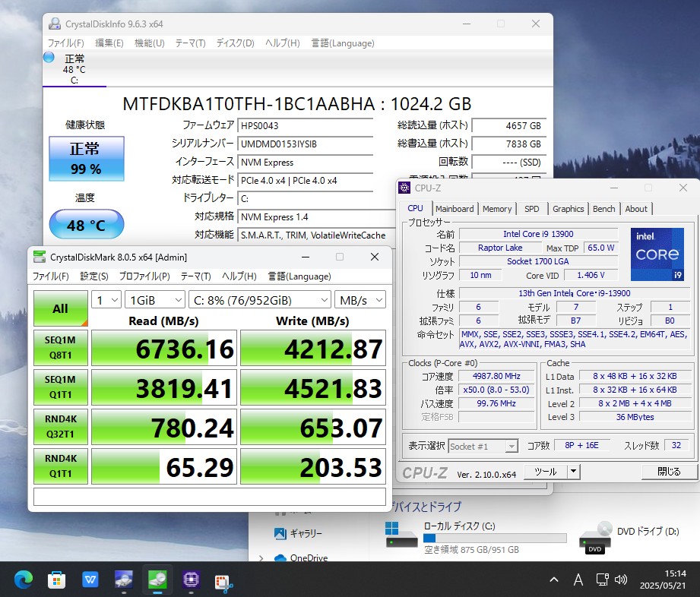Open the test count dropdown showing 1
This screenshot has height=597, width=700.
(x=106, y=300)
